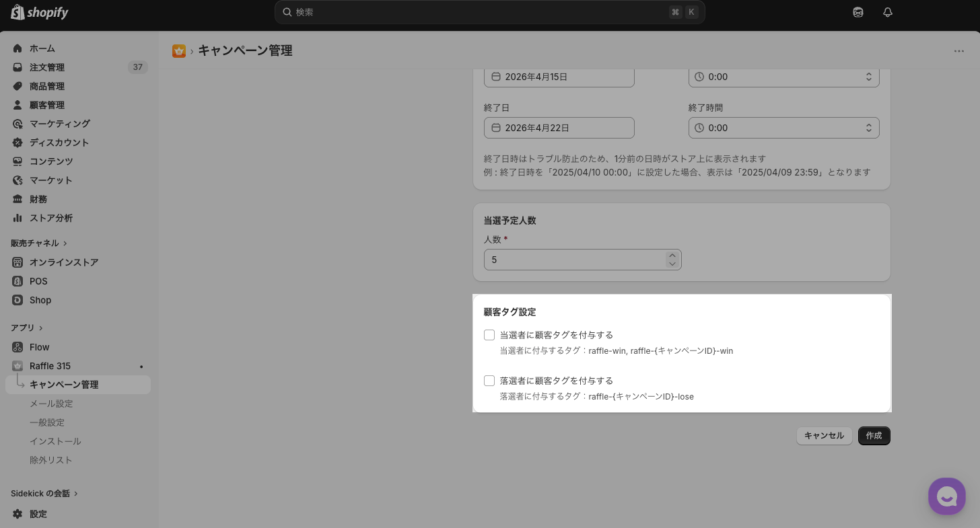Click the 検索 search field
This screenshot has height=528, width=980.
489,12
